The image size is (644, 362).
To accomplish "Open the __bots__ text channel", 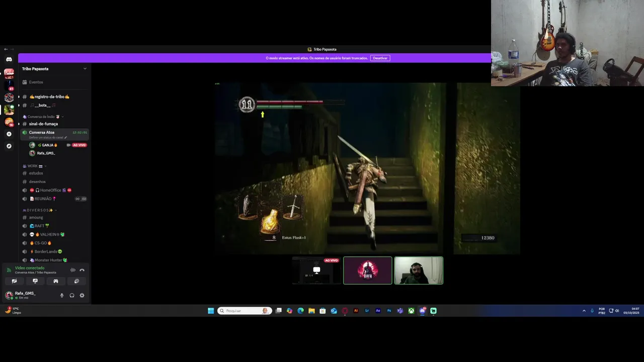I will 54,105.
